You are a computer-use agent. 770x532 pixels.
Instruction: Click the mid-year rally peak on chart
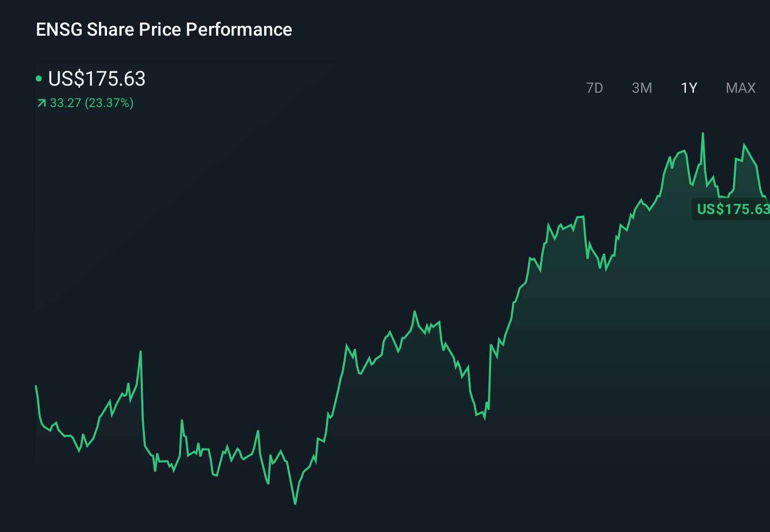(x=415, y=311)
